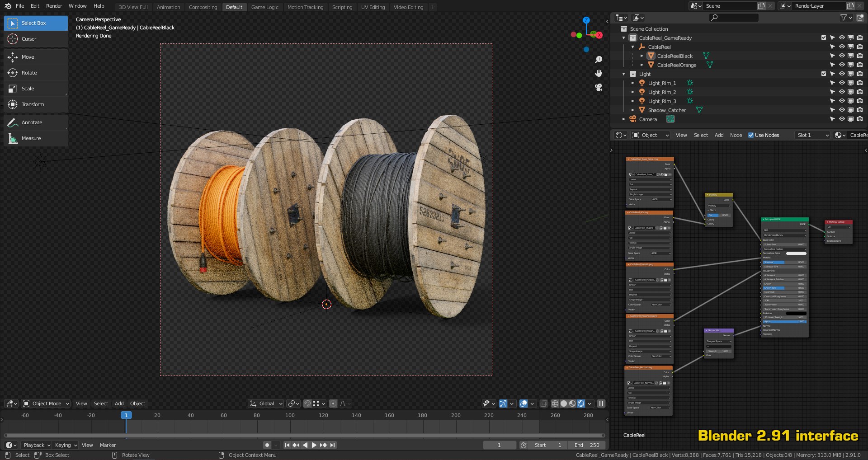Open the timeline Marker menu
868x460 pixels.
coord(108,445)
